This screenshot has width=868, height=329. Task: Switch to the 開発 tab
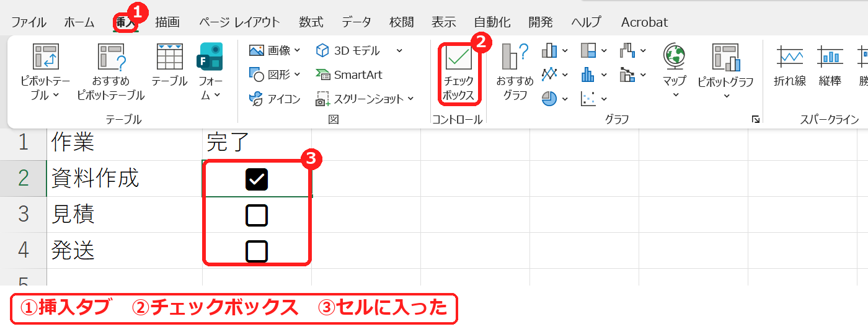point(541,22)
